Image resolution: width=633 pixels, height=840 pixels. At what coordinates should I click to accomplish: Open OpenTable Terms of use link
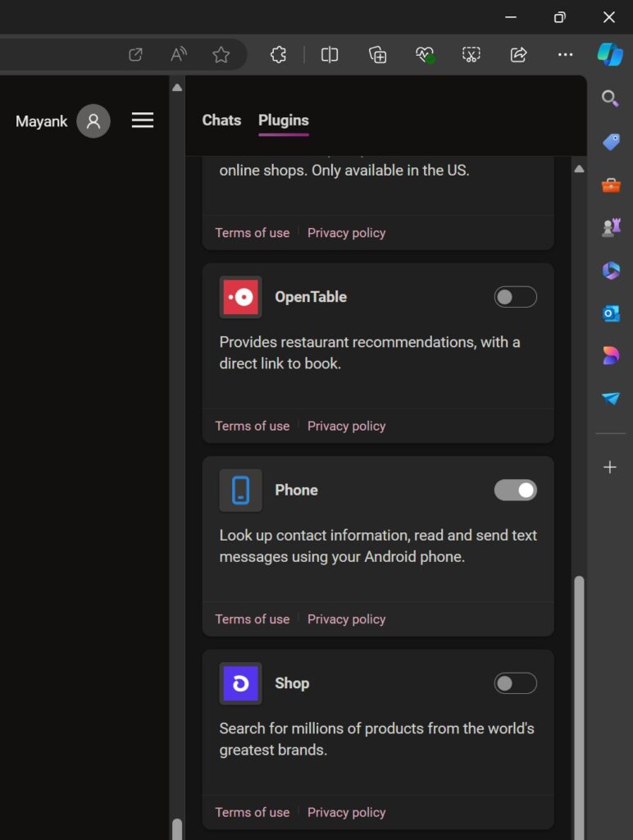point(253,426)
